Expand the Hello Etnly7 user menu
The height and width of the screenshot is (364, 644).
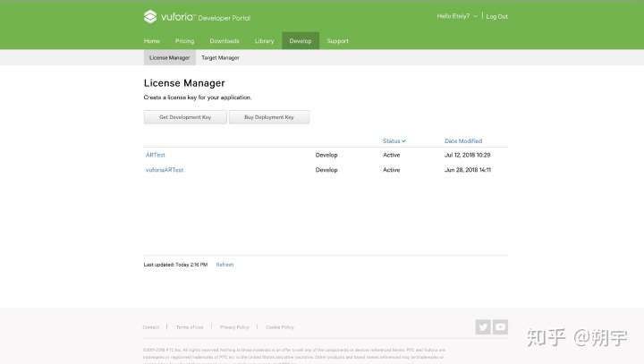(x=457, y=16)
